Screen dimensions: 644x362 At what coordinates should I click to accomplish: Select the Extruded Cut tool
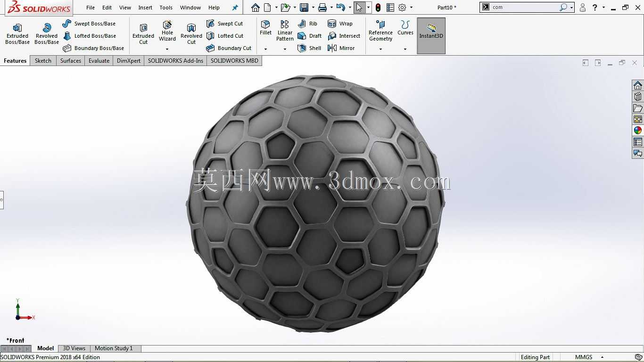click(143, 34)
